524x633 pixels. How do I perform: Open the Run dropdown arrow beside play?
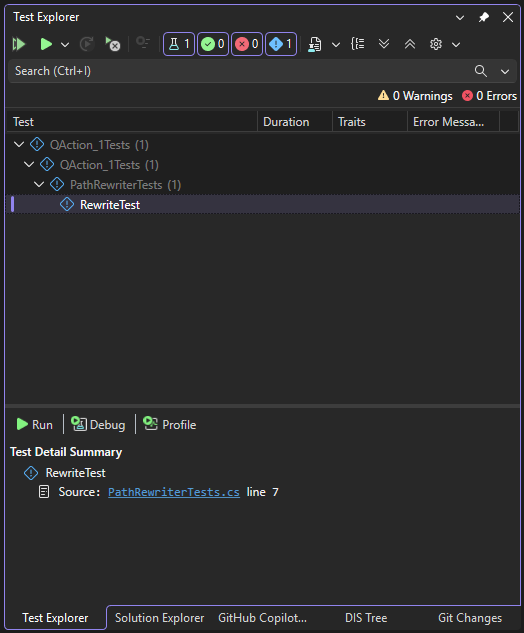coord(65,44)
